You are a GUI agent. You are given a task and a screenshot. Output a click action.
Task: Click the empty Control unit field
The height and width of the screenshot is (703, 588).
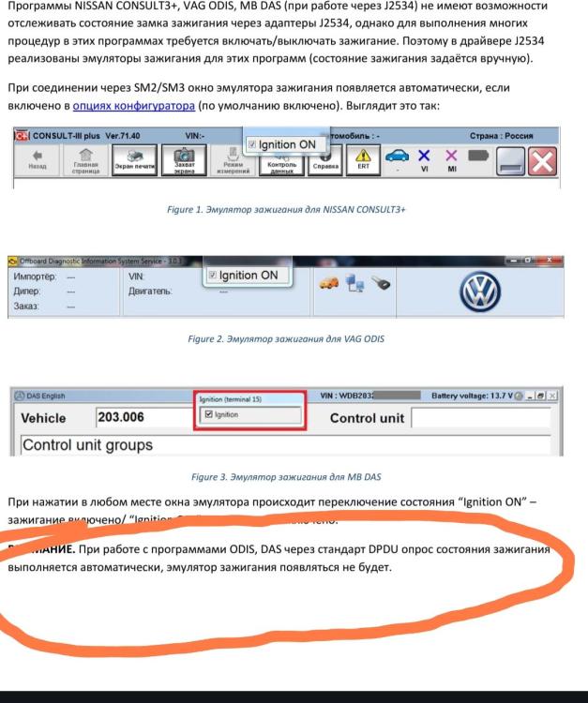tap(481, 418)
